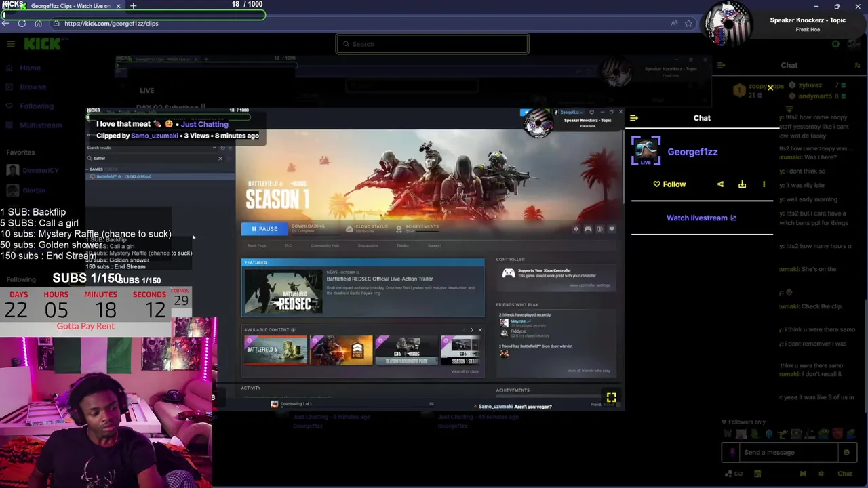The height and width of the screenshot is (488, 868).
Task: Go to the browser home page
Action: click(38, 23)
